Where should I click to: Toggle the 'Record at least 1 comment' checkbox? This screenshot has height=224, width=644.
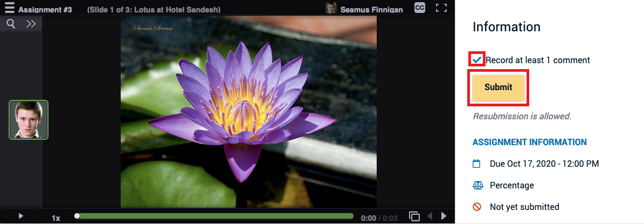click(477, 59)
